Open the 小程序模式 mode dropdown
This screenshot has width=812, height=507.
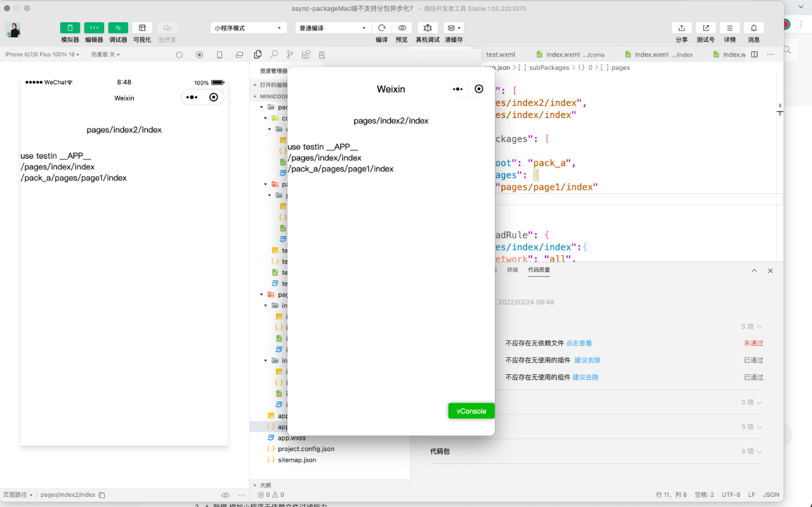pyautogui.click(x=249, y=28)
